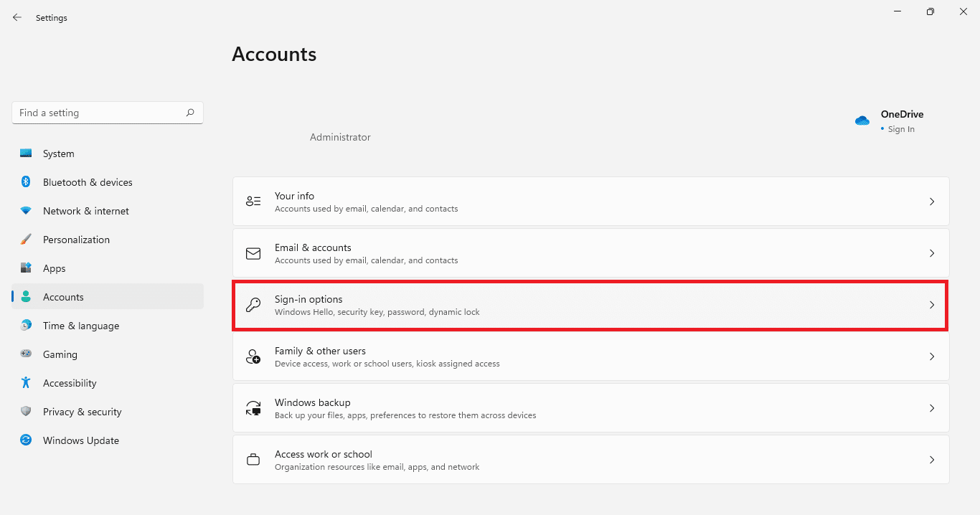Expand the Your info chevron arrow

click(x=932, y=202)
